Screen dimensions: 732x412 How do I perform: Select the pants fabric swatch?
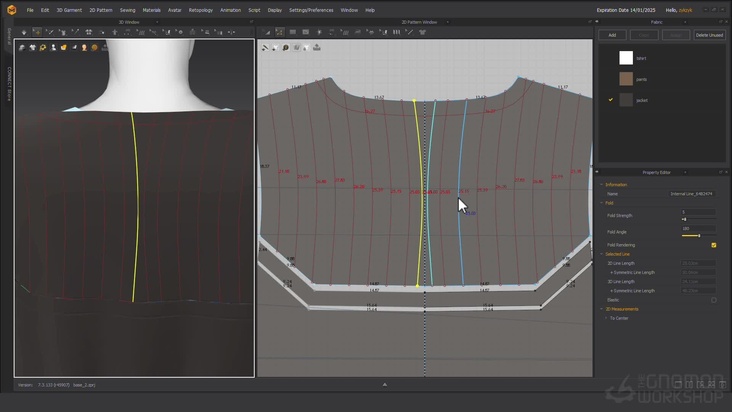[x=626, y=79]
